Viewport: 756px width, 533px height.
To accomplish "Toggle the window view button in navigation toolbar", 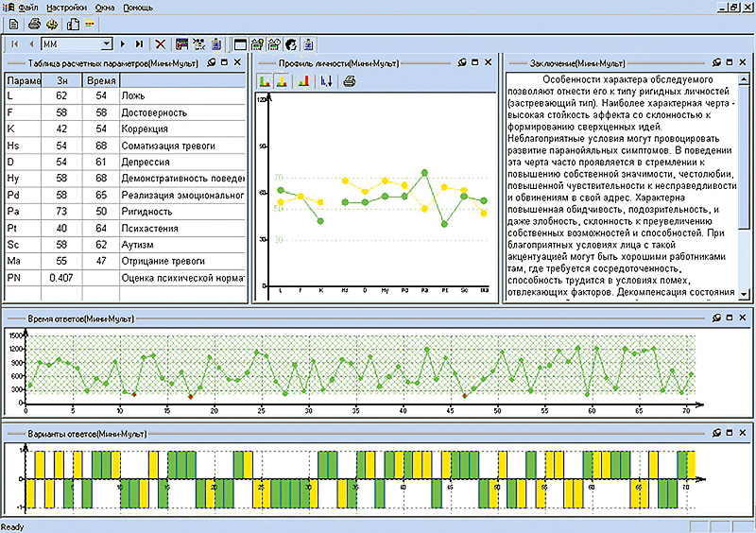I will pyautogui.click(x=241, y=43).
